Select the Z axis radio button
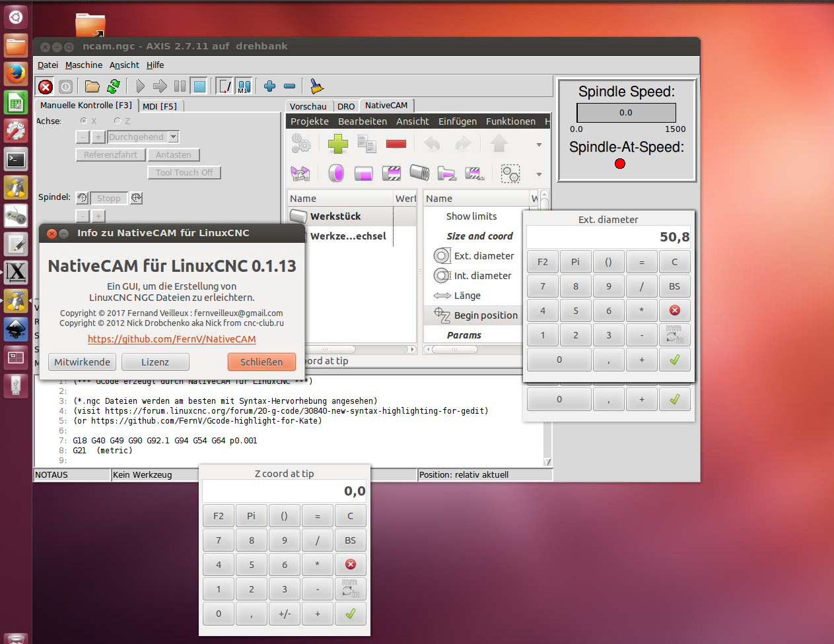The image size is (834, 644). 117,121
